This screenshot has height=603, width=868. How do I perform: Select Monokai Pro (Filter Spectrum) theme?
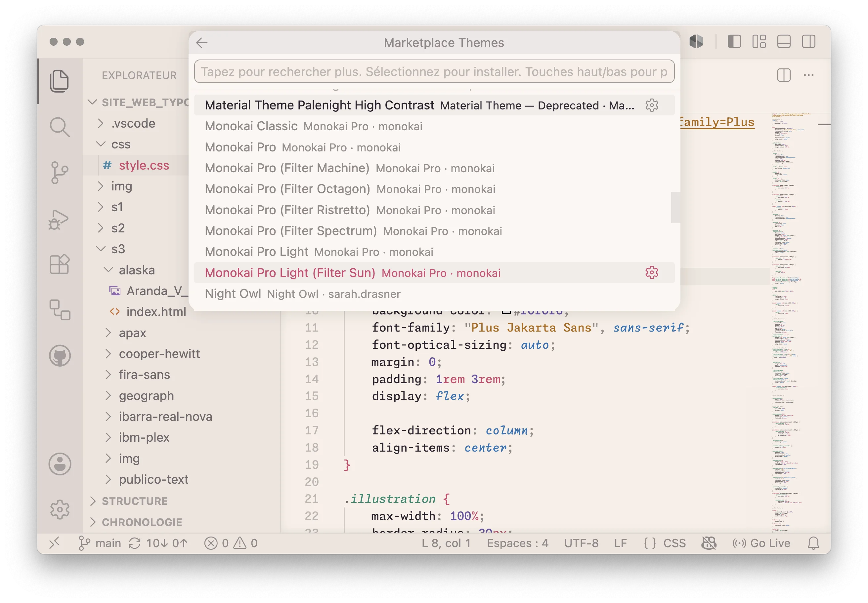pyautogui.click(x=434, y=230)
